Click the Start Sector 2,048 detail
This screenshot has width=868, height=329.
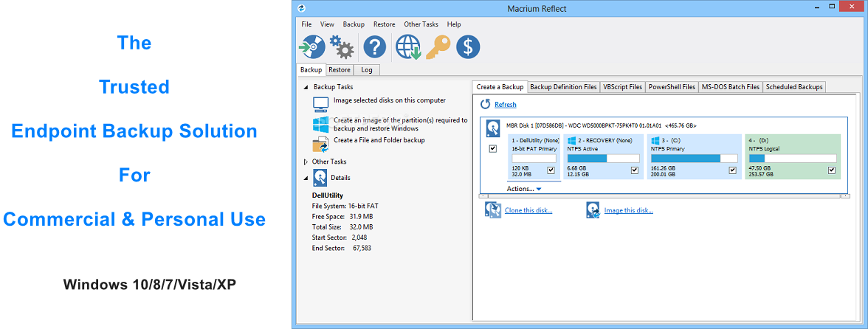(x=340, y=238)
